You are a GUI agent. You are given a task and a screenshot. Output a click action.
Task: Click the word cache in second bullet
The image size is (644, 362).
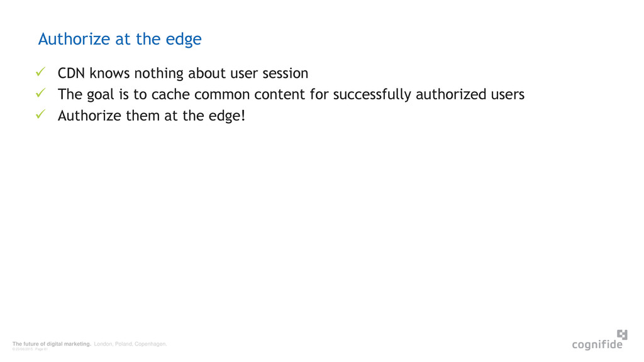point(170,94)
